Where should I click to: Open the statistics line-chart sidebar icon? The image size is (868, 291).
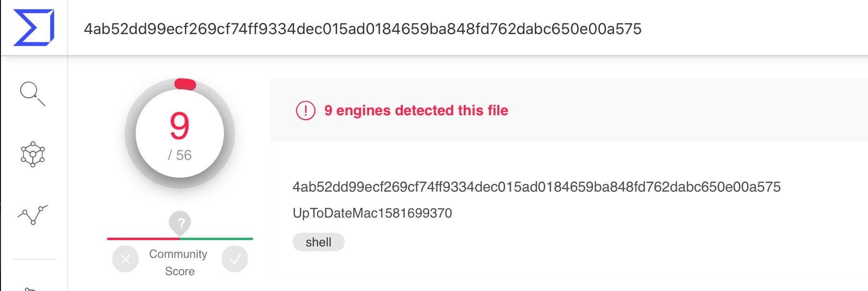(33, 215)
